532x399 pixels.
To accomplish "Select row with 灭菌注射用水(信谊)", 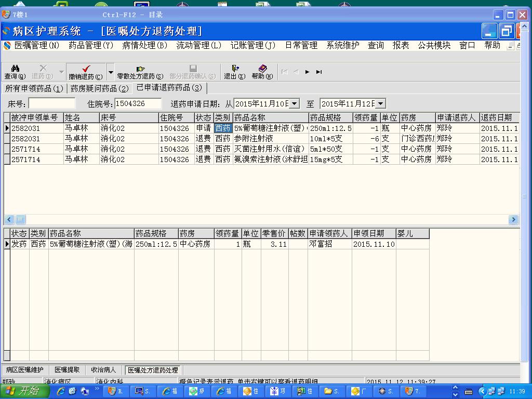I will click(x=261, y=149).
